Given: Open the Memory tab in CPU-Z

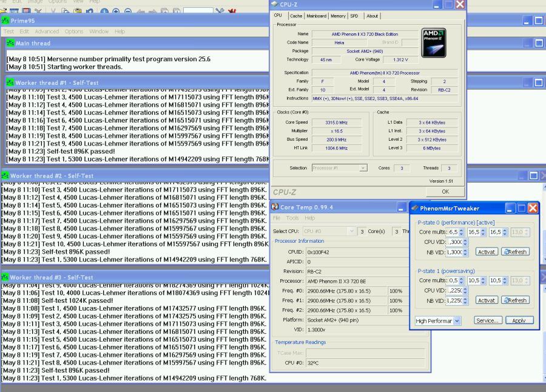Looking at the screenshot, I should point(338,16).
